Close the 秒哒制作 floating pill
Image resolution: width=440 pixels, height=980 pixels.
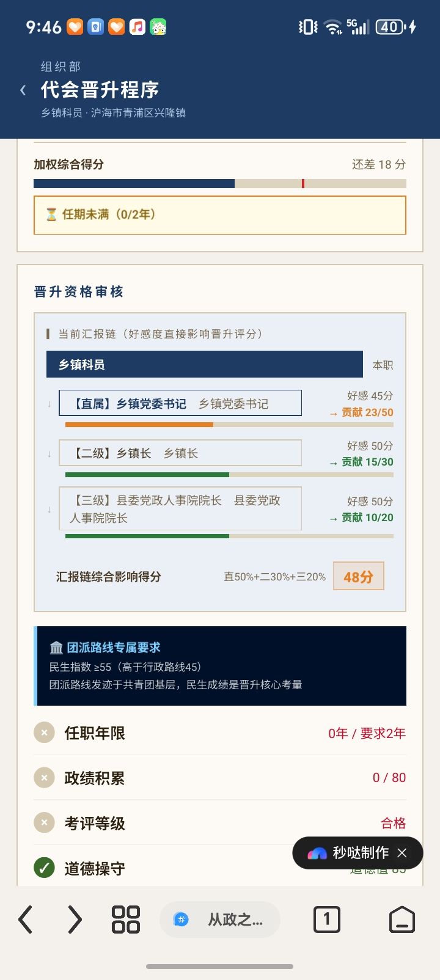(x=402, y=853)
